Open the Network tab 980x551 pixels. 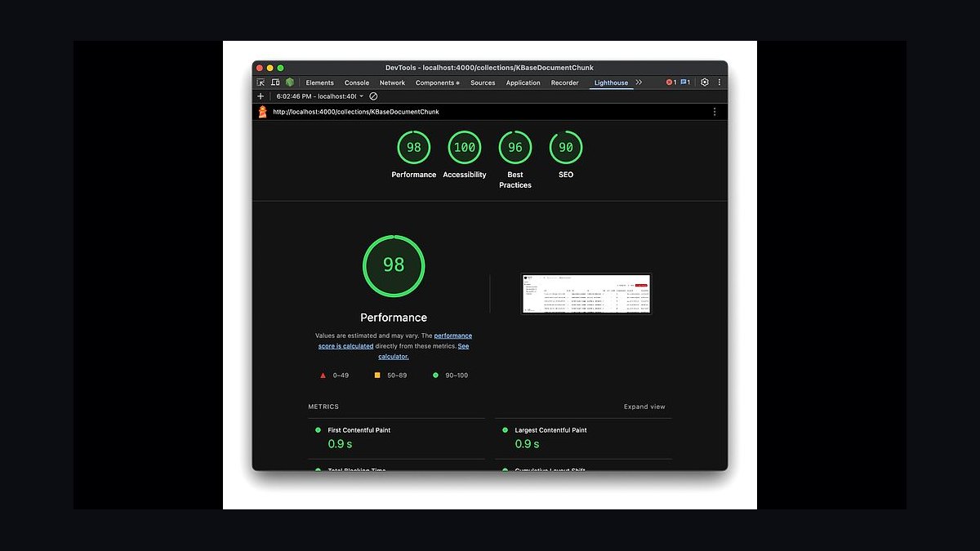[x=392, y=82]
